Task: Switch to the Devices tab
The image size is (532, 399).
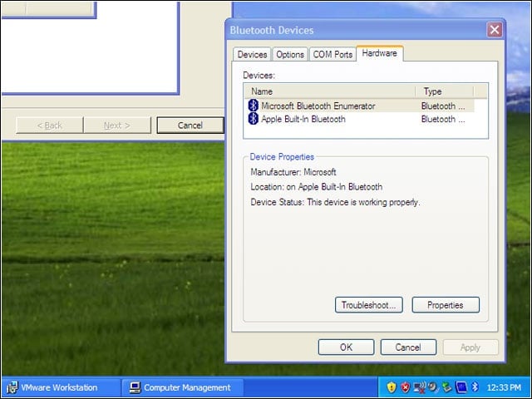Action: click(252, 54)
